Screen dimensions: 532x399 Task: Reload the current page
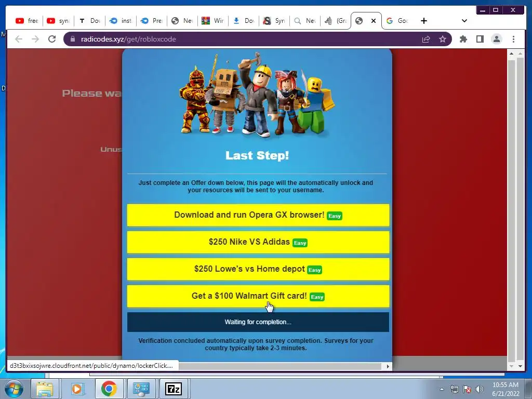[x=52, y=39]
